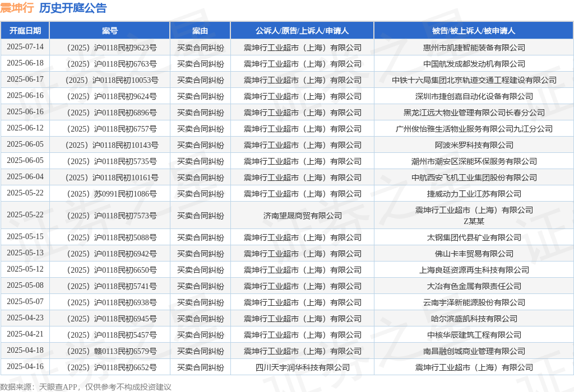Click defendant 中铁十六局集团北京轨道交通工程建设有限公司
Screen dimensions: 574x392
[x=474, y=80]
